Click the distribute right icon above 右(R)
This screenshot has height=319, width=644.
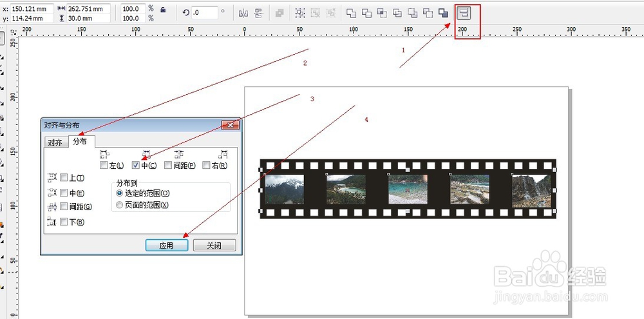pos(223,155)
